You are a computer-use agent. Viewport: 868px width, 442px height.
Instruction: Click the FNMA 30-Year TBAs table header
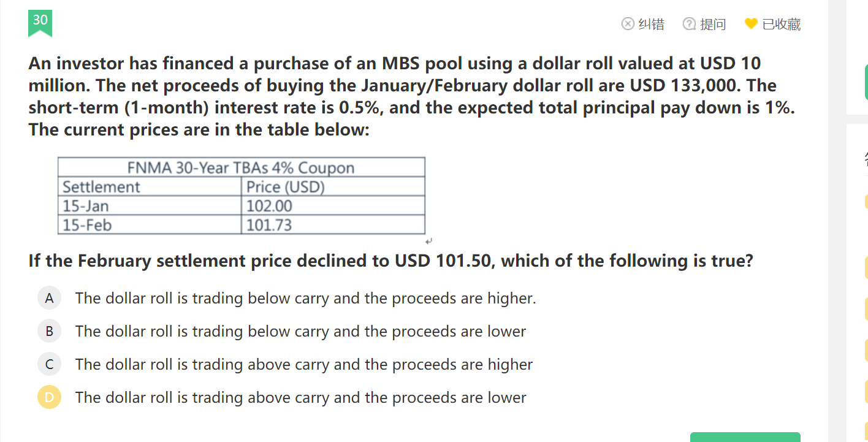click(241, 167)
